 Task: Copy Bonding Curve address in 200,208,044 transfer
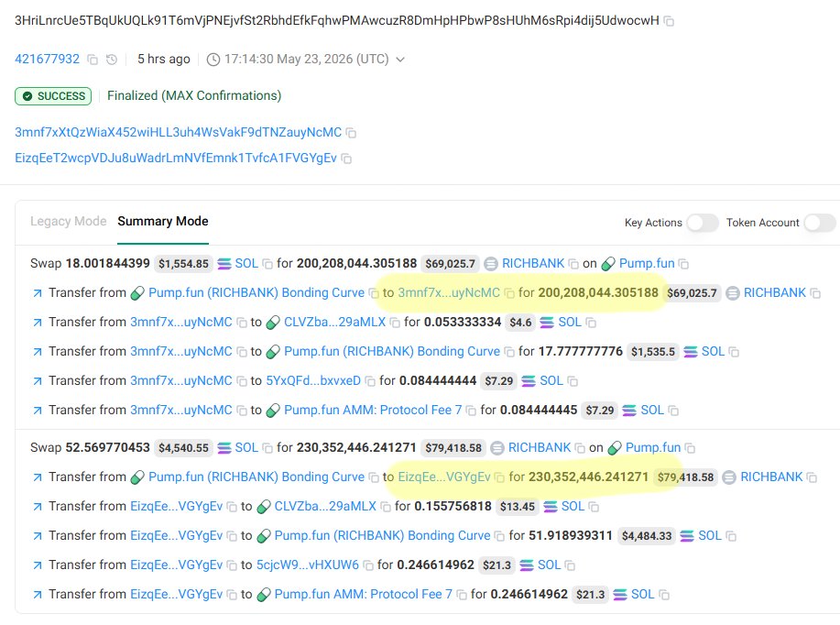coord(374,293)
